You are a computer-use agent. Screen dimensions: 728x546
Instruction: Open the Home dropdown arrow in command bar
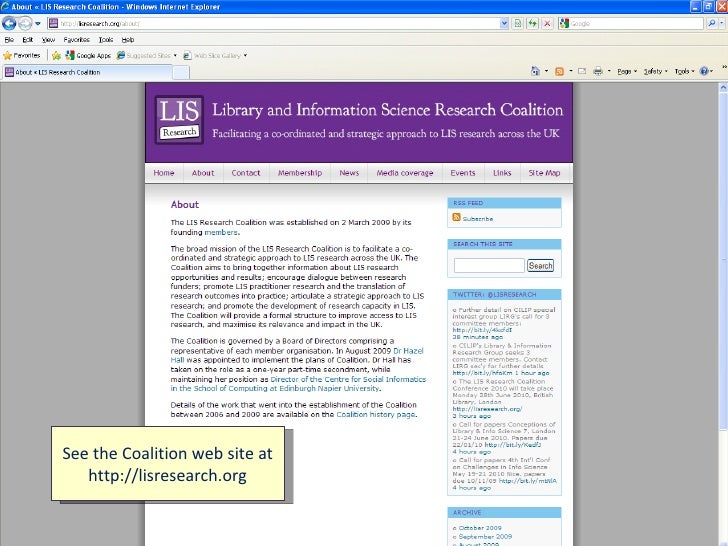[x=546, y=71]
